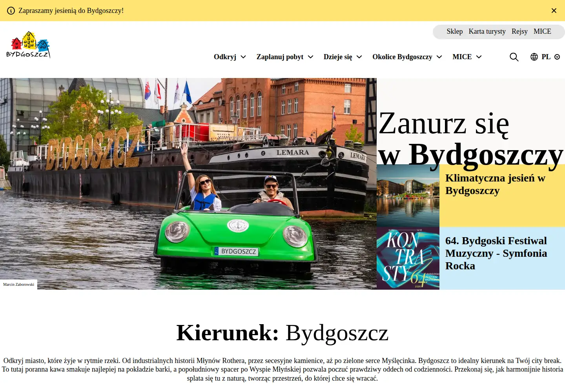This screenshot has height=392, width=565.
Task: Open the Karta turysty link
Action: pos(487,31)
